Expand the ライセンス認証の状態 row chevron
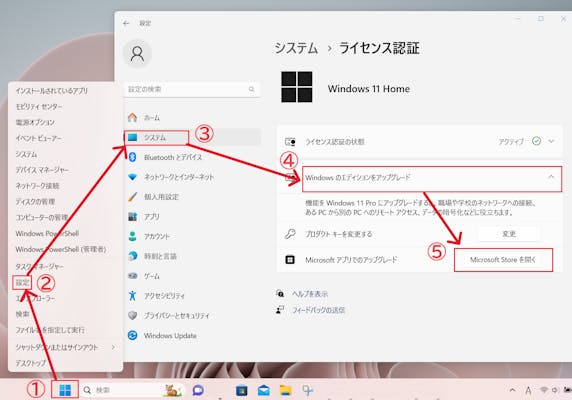The width and height of the screenshot is (572, 400). coord(551,141)
